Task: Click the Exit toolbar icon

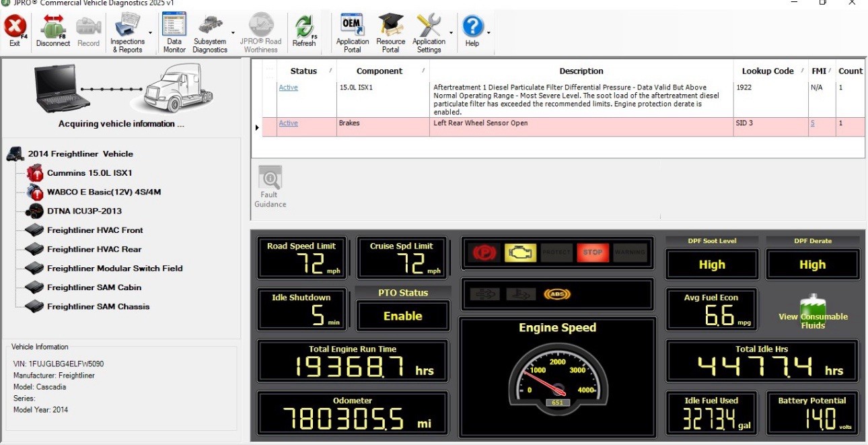Action: (x=15, y=32)
